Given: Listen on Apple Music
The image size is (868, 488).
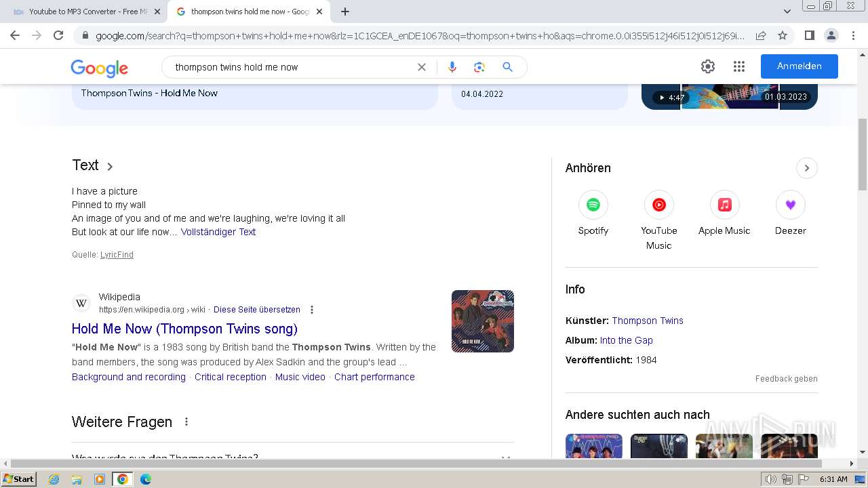Looking at the screenshot, I should (x=724, y=213).
